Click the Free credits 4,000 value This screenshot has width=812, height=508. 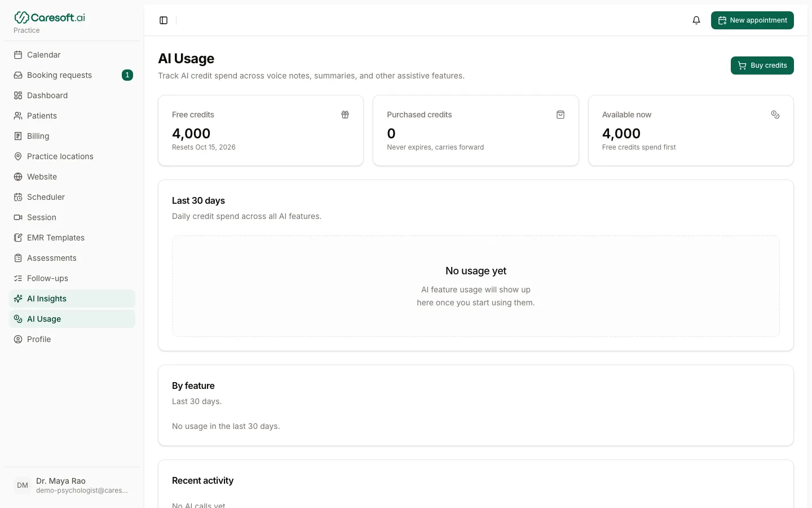point(191,134)
